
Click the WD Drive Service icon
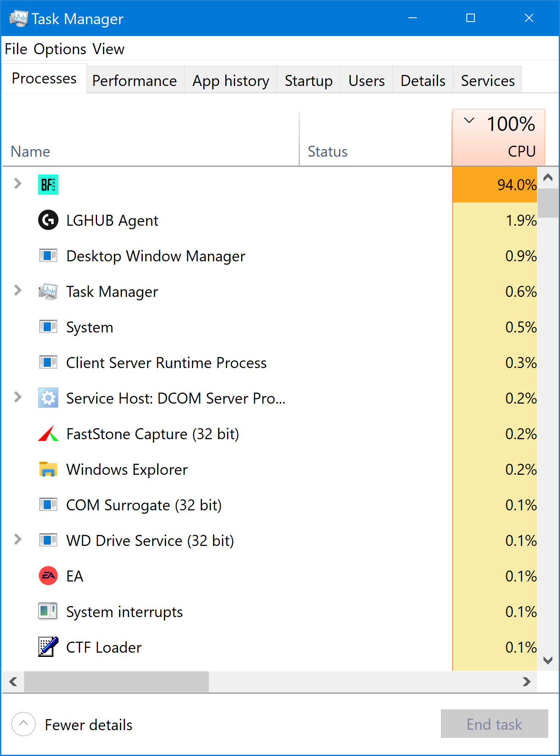point(48,540)
